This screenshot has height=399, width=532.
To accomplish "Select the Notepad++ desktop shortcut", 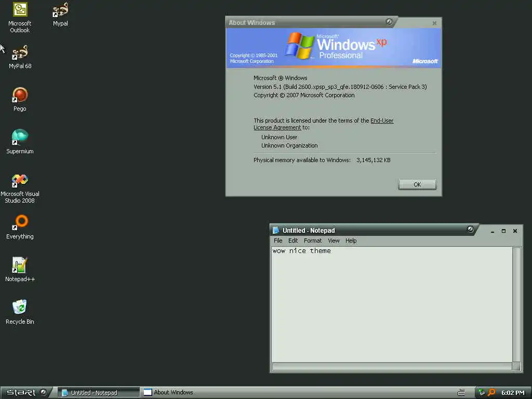I will coord(20,270).
